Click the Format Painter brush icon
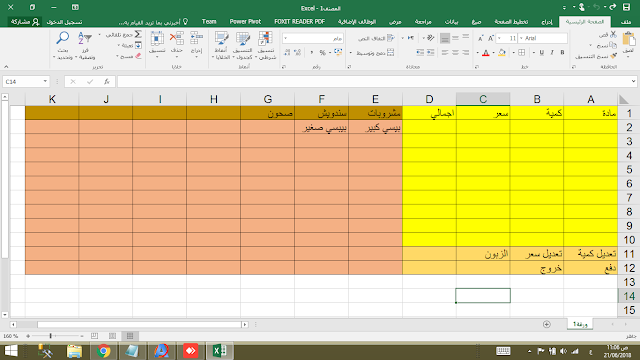 point(613,56)
